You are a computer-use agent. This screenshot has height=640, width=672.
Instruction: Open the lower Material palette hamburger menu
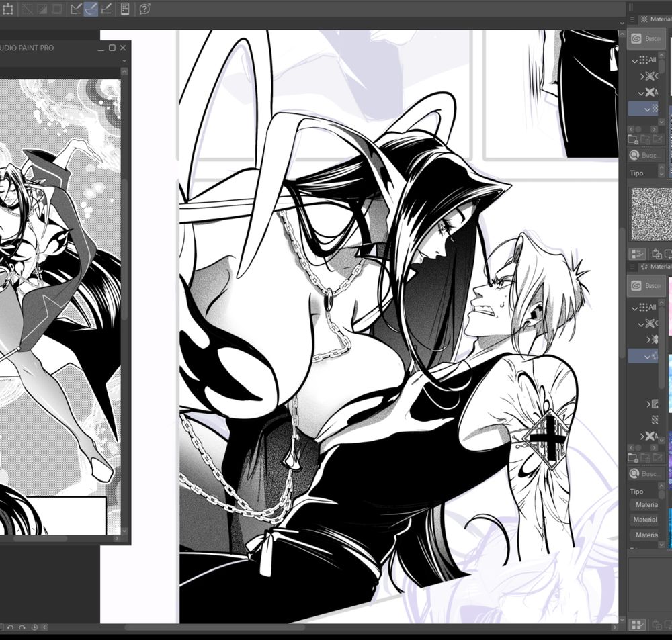point(632,267)
